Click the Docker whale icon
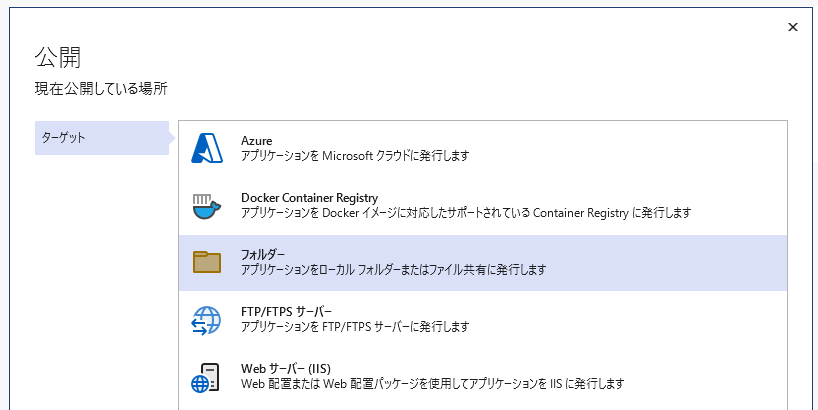Screen dimensions: 818x410 click(x=207, y=206)
